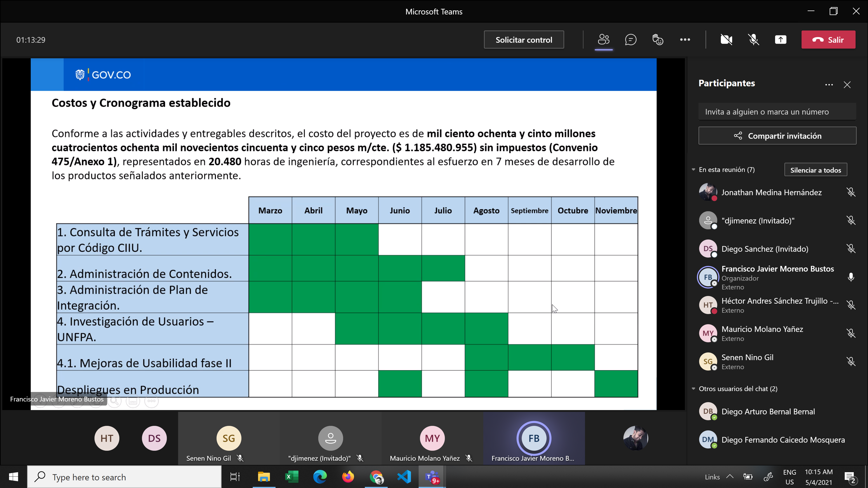Click the Marzo column header
Screen dimensions: 868x488
tap(270, 211)
